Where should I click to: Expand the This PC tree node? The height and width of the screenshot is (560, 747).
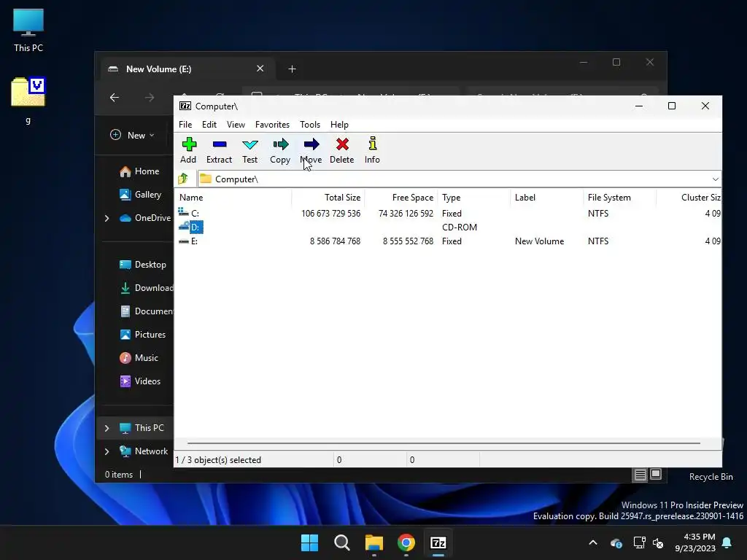[107, 428]
